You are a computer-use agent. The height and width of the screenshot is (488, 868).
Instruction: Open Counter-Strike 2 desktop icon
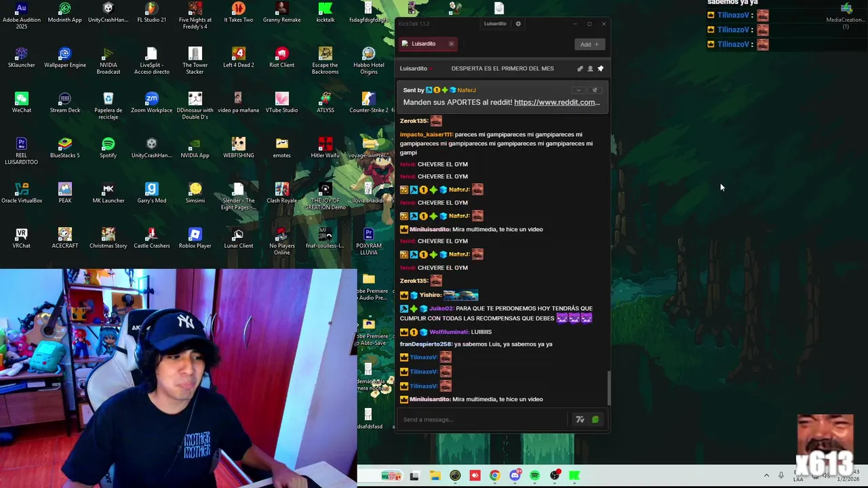coord(368,102)
